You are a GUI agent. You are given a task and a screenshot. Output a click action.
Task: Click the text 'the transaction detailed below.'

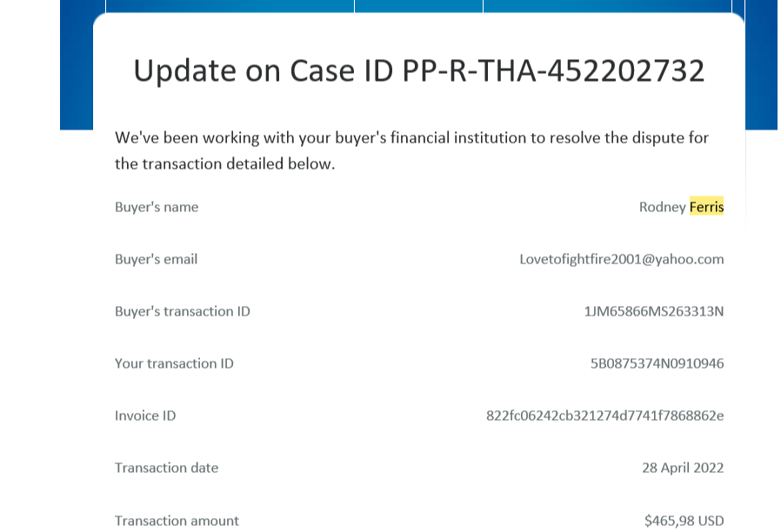224,163
